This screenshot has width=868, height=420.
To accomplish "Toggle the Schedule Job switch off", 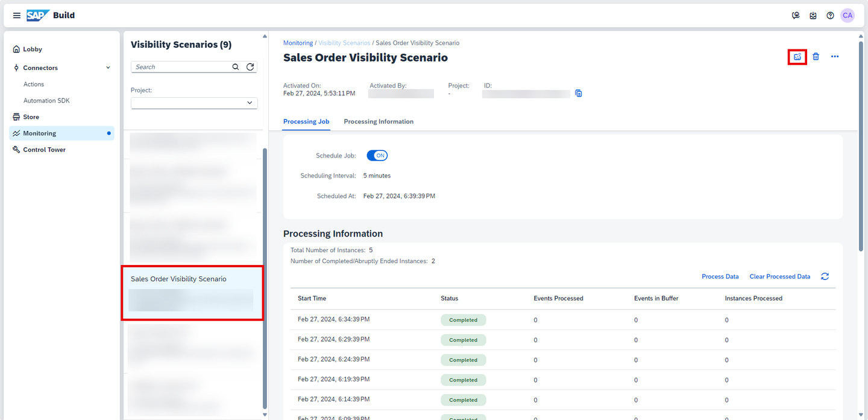I will tap(377, 156).
